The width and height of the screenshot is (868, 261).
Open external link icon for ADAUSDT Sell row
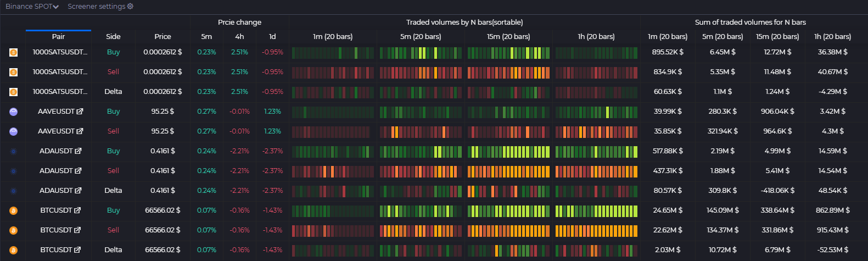[x=78, y=171]
